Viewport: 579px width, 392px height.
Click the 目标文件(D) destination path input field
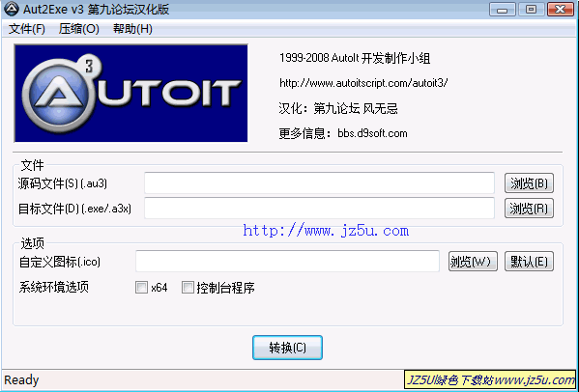[319, 208]
